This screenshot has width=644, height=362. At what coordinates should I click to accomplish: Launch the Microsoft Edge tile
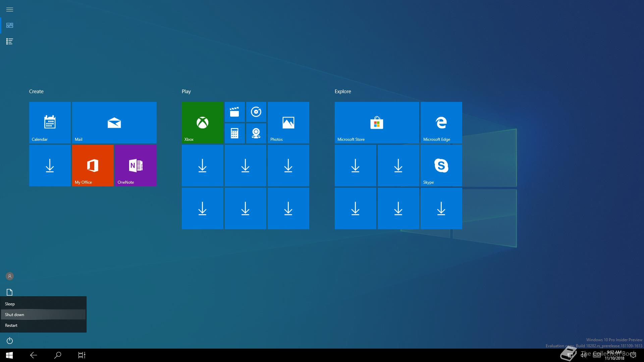pyautogui.click(x=441, y=123)
